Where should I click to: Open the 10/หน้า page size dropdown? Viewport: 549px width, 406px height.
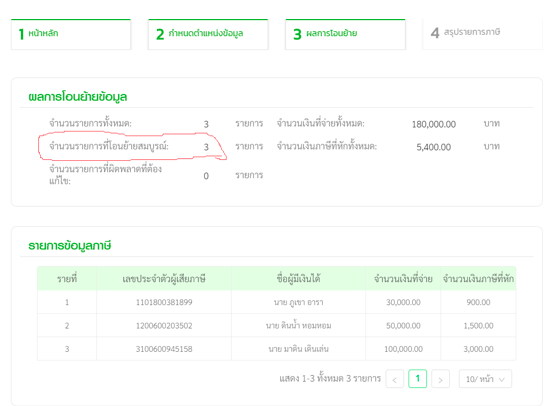pyautogui.click(x=485, y=379)
